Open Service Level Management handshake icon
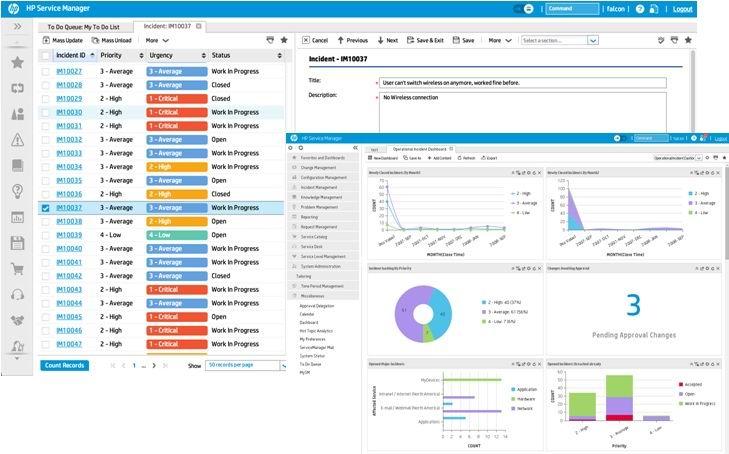 [x=17, y=320]
